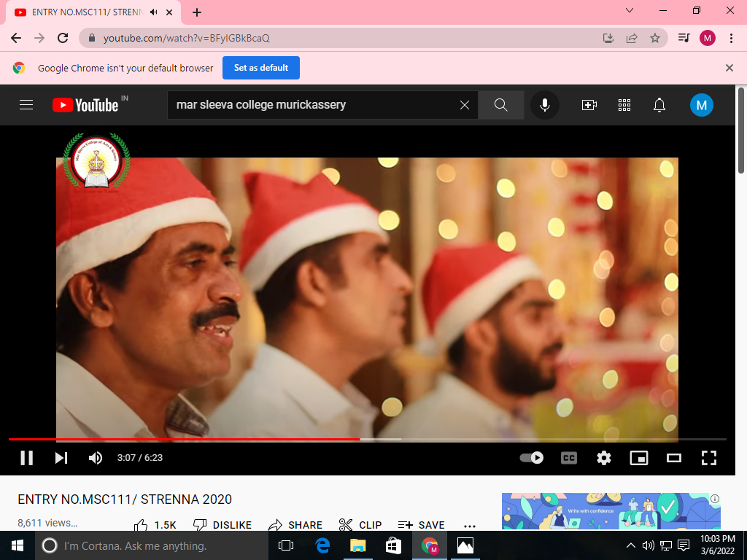This screenshot has height=560, width=747.
Task: Click the YouTube search magnifier button
Action: click(x=500, y=105)
